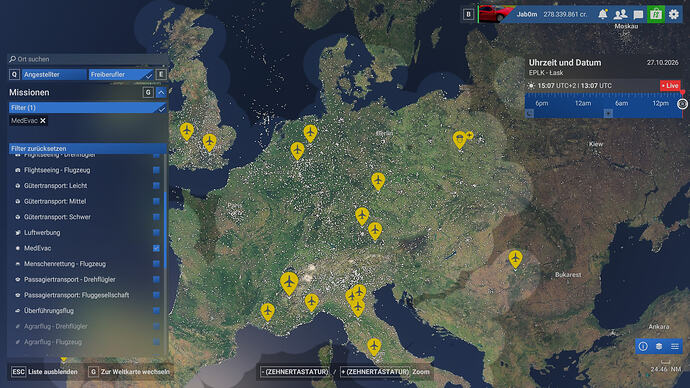Check the Überführungsflug filter box
This screenshot has width=690, height=388.
click(x=156, y=311)
